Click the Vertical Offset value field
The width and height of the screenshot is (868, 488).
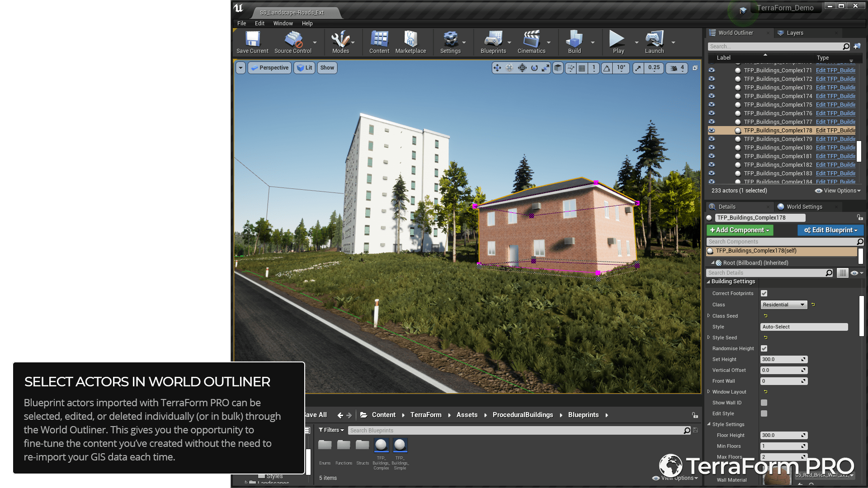(783, 370)
